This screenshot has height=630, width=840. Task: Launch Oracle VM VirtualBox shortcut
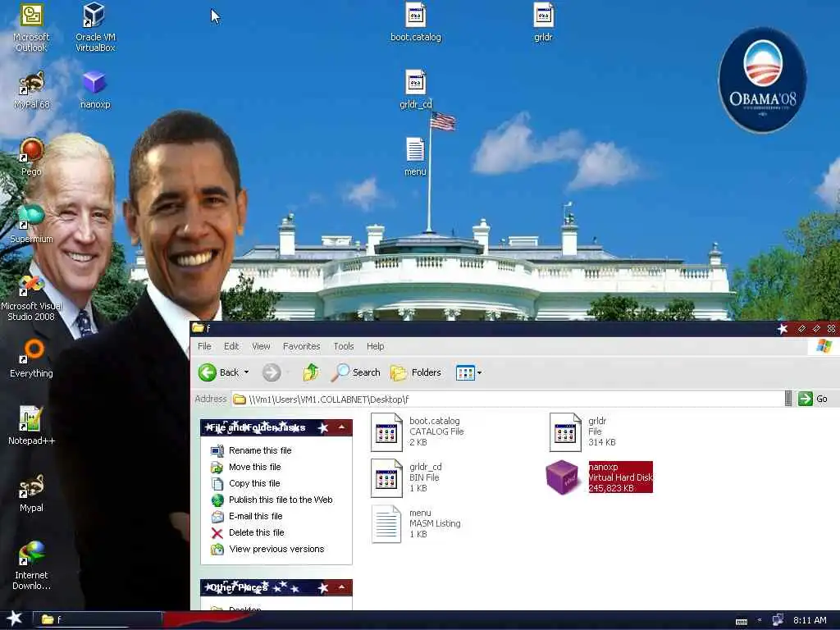95,27
